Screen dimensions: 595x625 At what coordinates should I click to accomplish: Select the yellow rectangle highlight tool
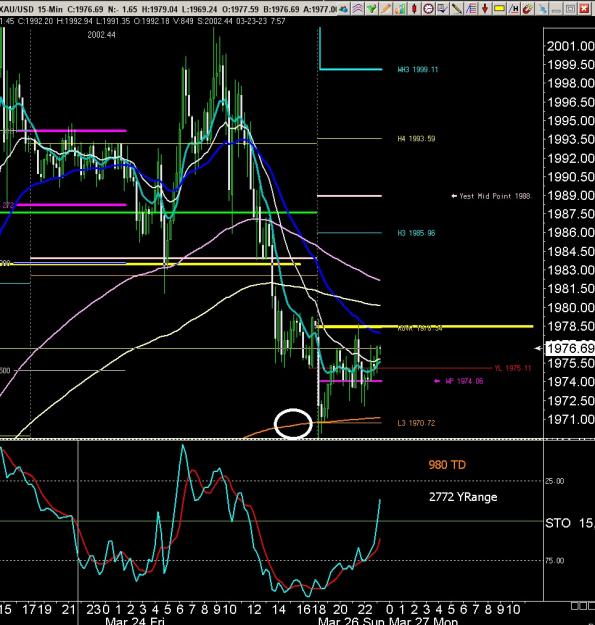tap(499, 8)
